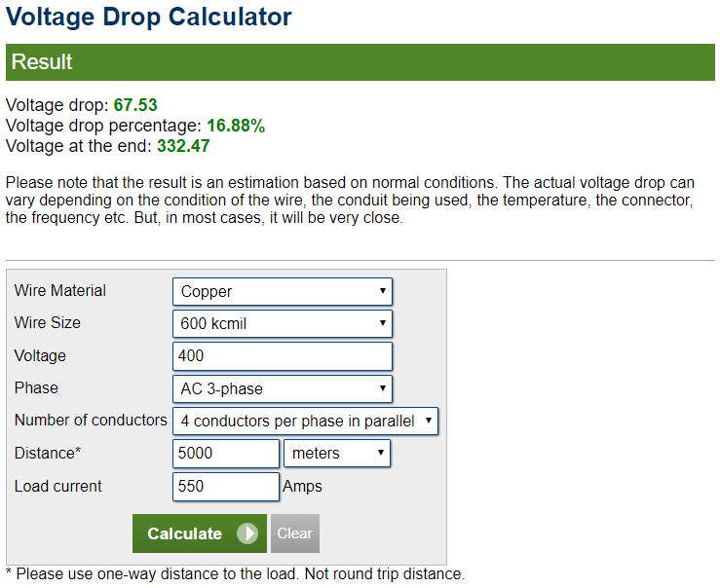Expand the Wire Size dropdown

pyautogui.click(x=282, y=323)
